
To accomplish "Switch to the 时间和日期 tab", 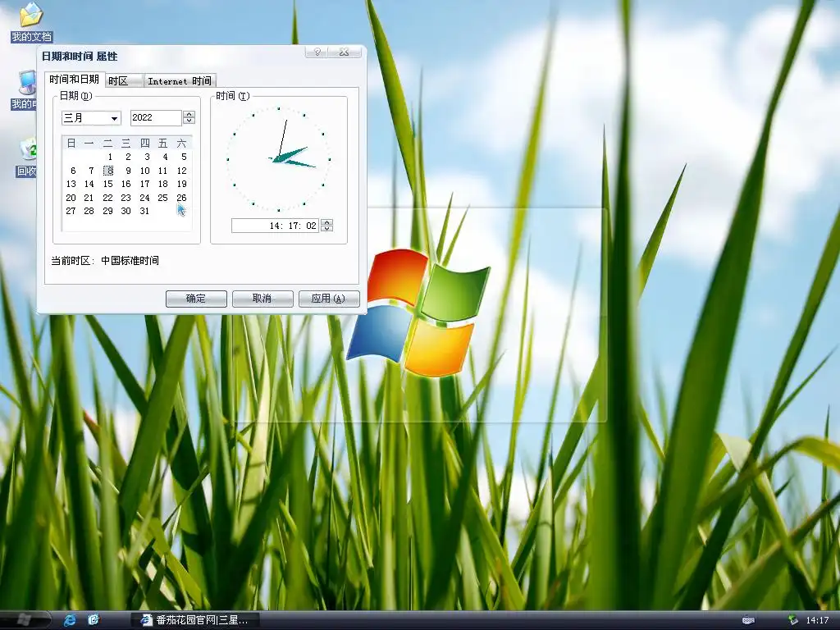I will [x=75, y=80].
